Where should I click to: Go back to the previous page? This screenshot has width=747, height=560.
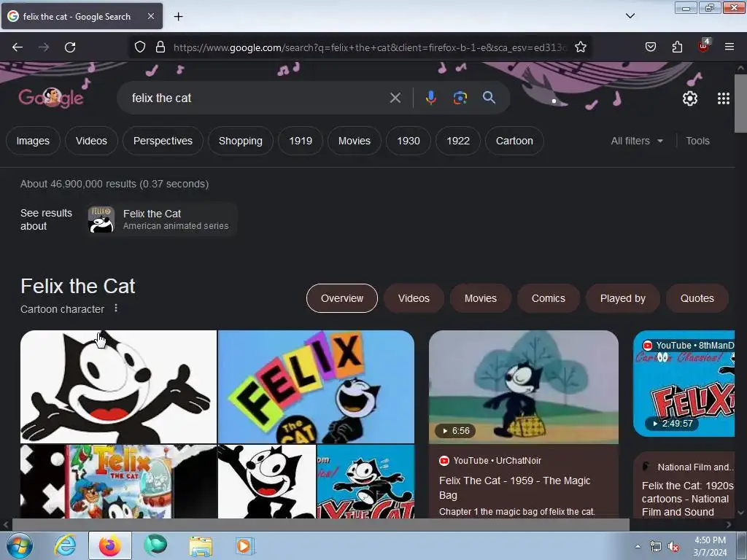pos(18,47)
